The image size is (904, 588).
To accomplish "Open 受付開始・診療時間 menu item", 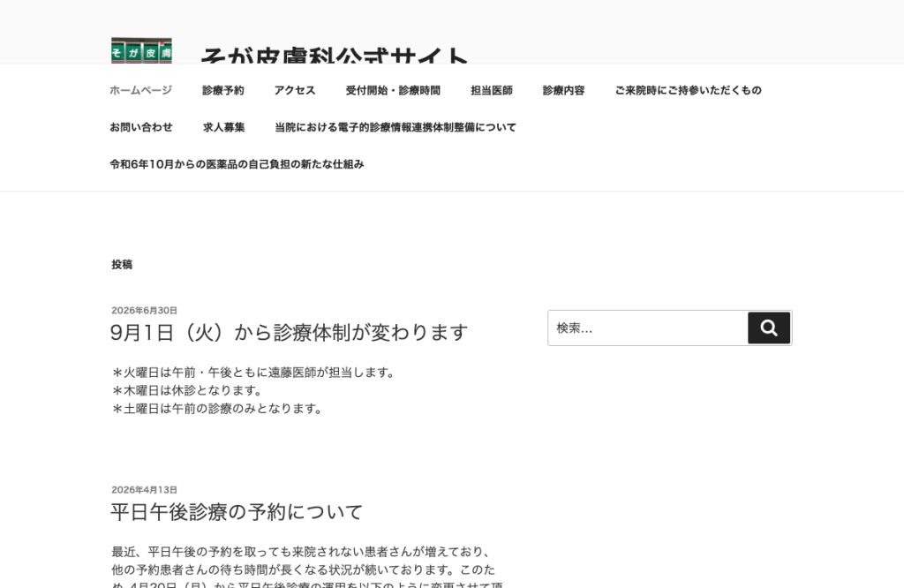I will (x=393, y=91).
